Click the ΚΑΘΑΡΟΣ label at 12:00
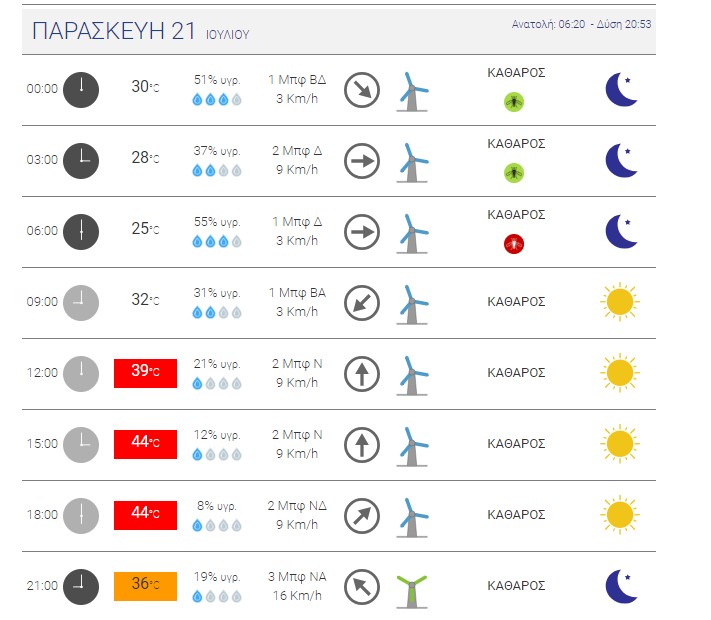 pyautogui.click(x=516, y=372)
